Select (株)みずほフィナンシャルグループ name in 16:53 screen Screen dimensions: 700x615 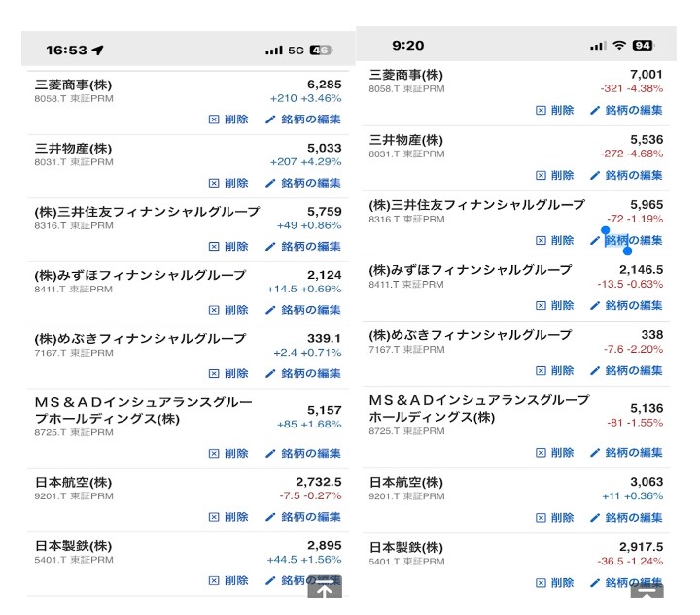(x=141, y=275)
